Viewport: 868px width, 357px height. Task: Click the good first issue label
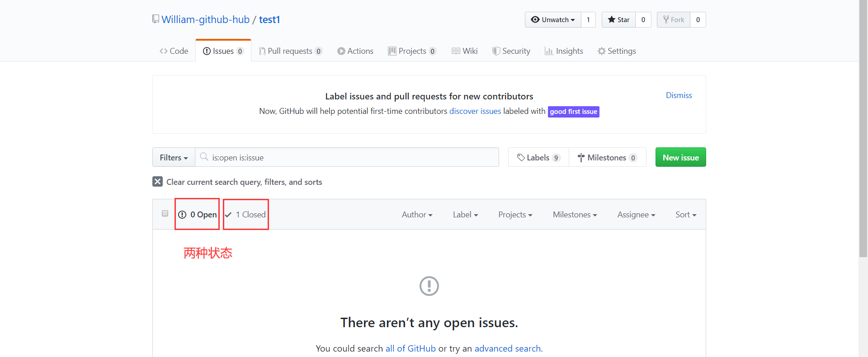pyautogui.click(x=574, y=112)
